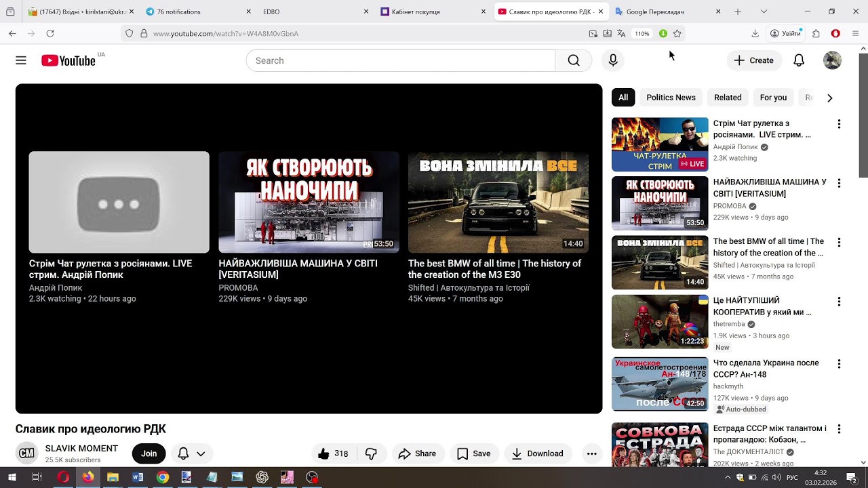Screen dimensions: 868x488
Task: Switch to the Google Перекладач tab
Action: point(667,12)
